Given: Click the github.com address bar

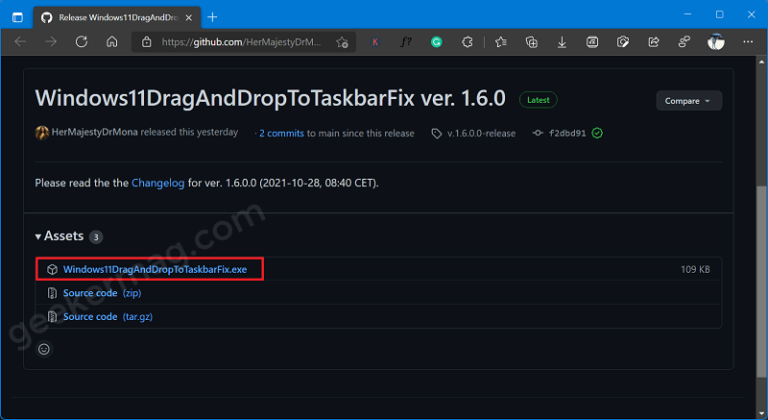Looking at the screenshot, I should (240, 42).
